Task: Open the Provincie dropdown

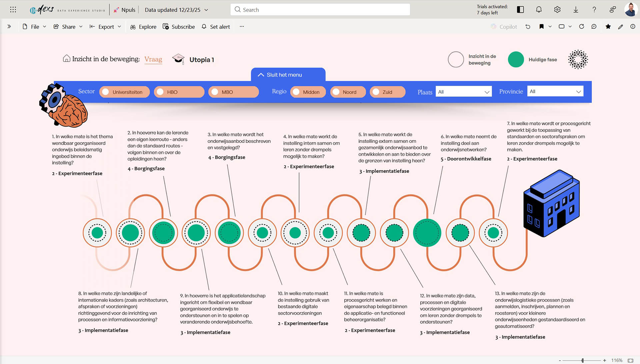Action: (555, 92)
